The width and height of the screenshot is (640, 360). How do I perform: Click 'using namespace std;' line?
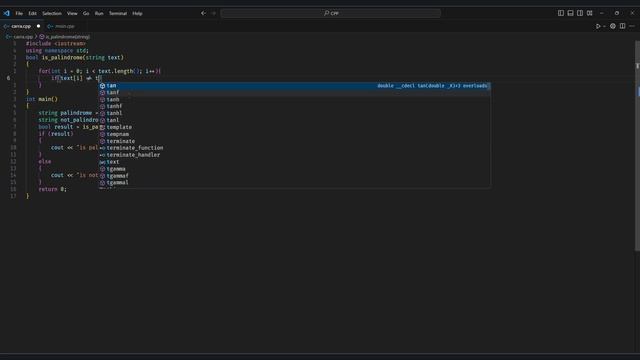tap(57, 51)
